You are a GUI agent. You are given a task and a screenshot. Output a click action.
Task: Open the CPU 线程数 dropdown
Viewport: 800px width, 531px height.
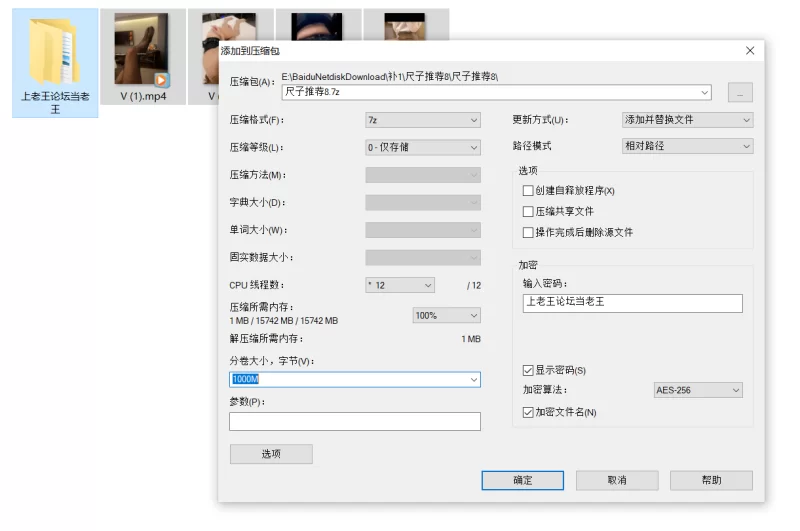[400, 285]
